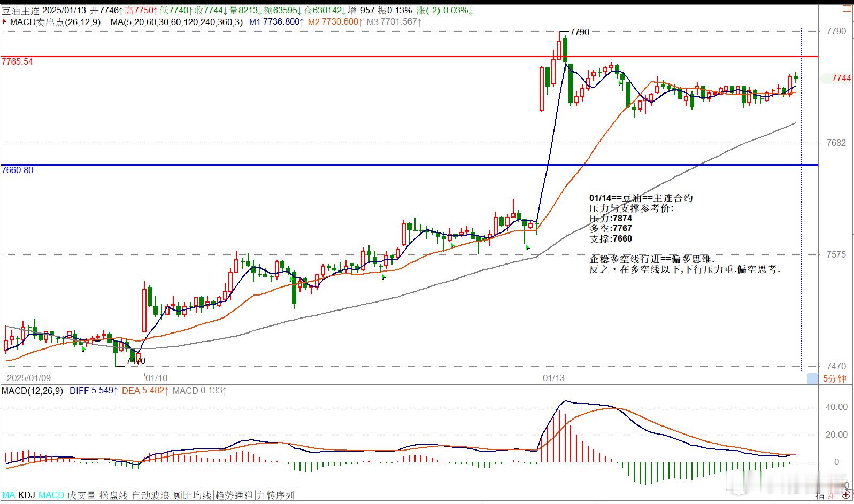Expand the MACD卖出点 indicator arrow at top left
Viewport: 854px width, 504px height.
point(5,22)
